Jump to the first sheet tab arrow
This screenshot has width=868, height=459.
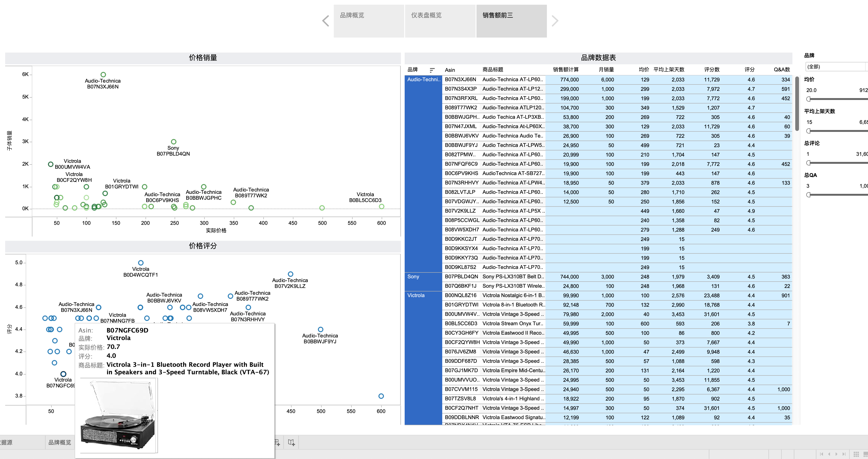[821, 454]
